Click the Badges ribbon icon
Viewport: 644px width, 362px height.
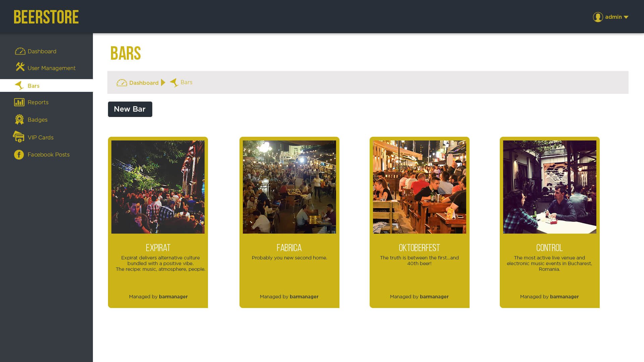pyautogui.click(x=19, y=120)
